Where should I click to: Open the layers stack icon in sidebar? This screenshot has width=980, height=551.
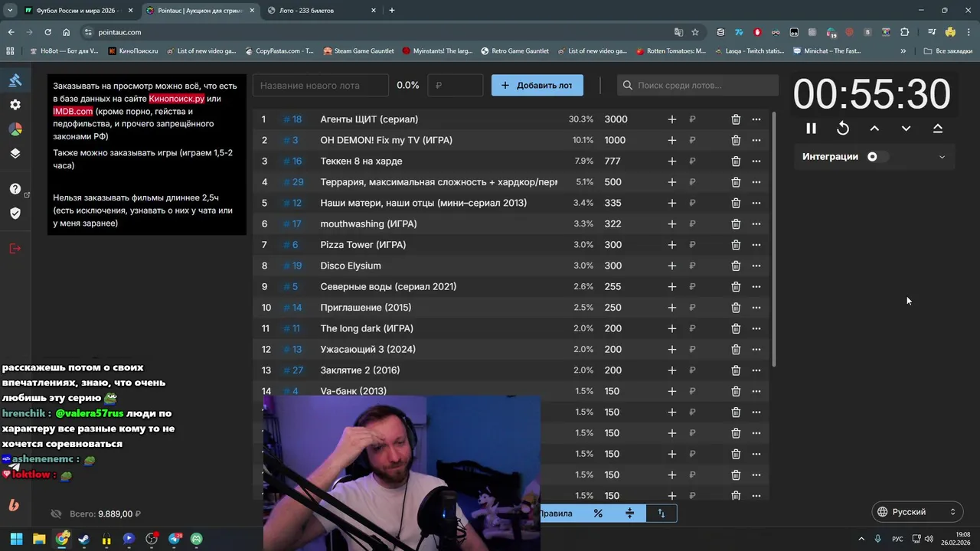pos(15,153)
